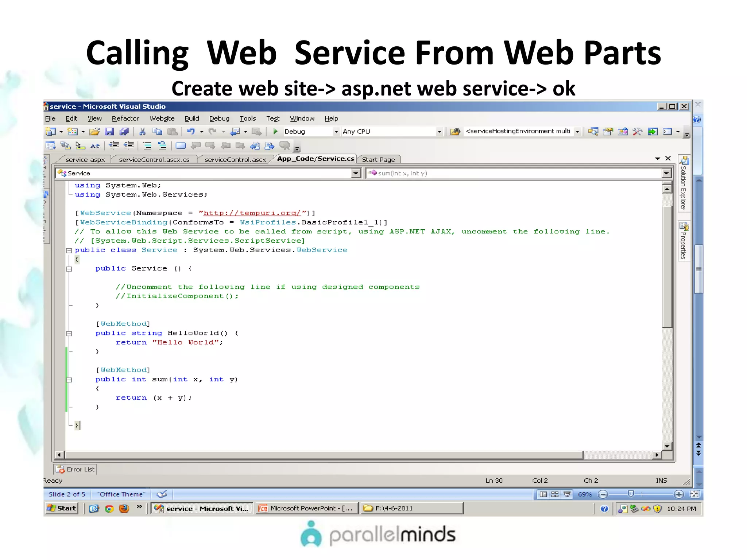Open Solution Explorer from toolbar icon

coord(593,132)
